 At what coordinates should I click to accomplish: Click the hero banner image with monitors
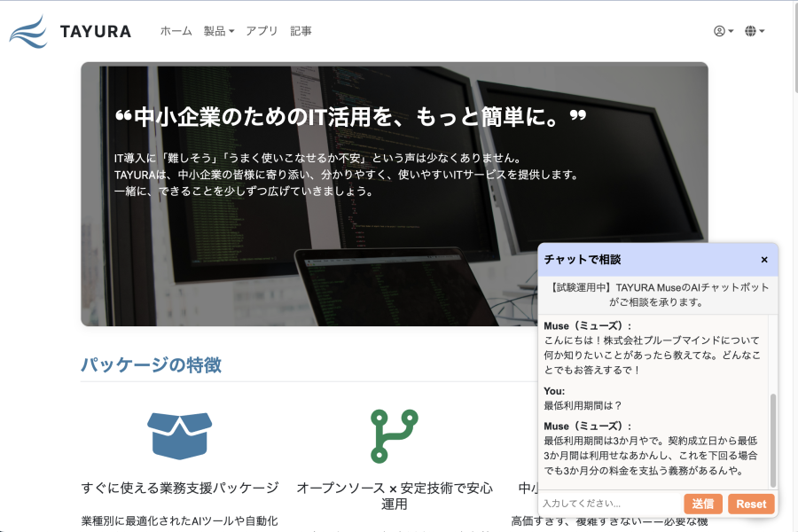pyautogui.click(x=395, y=194)
